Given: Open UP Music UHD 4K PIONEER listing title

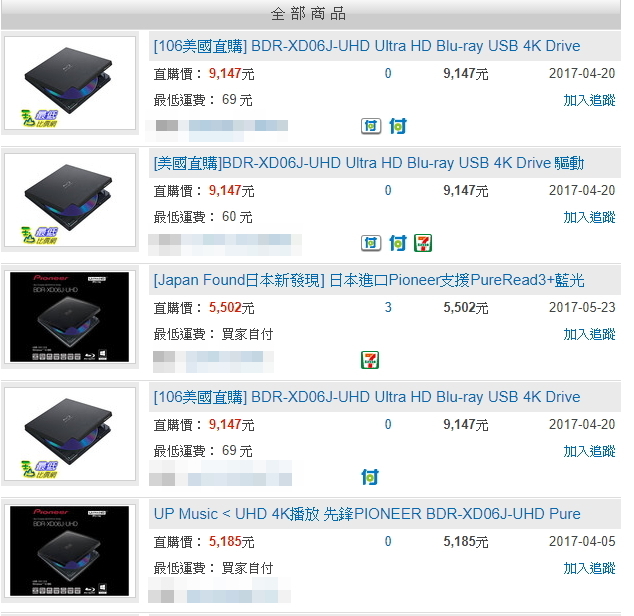Looking at the screenshot, I should point(367,514).
